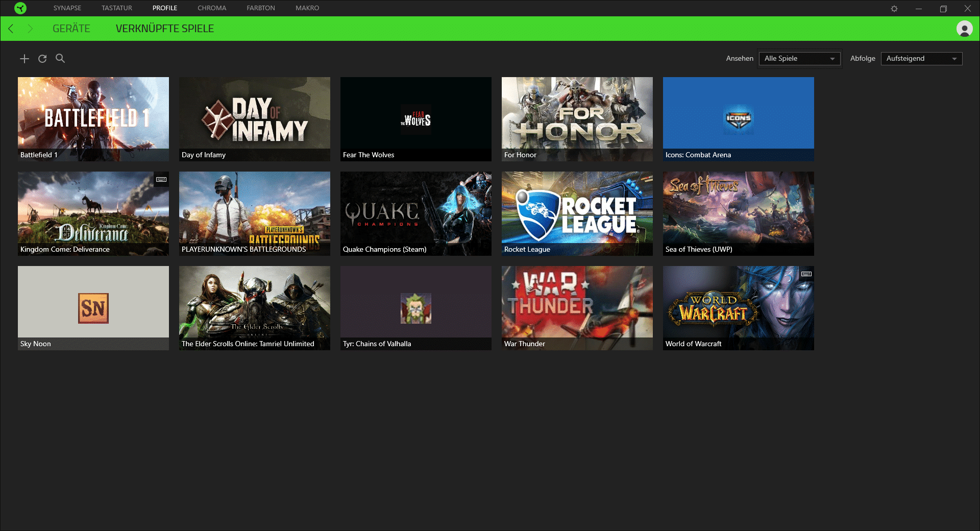Open the game search magnifier
This screenshot has width=980, height=531.
tap(60, 58)
